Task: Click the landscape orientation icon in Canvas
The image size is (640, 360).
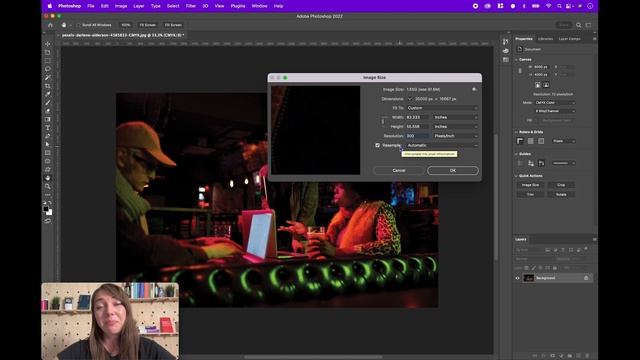Action: click(x=546, y=85)
